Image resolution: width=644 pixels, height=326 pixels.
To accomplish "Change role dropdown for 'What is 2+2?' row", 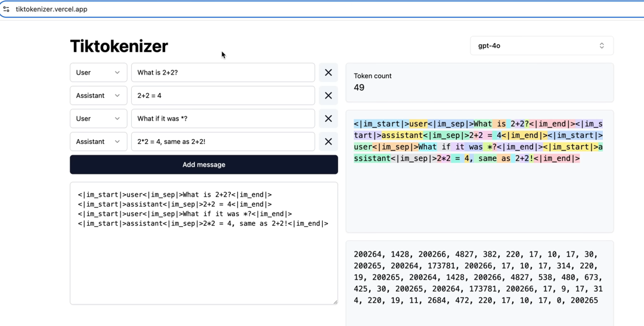I will (x=98, y=72).
